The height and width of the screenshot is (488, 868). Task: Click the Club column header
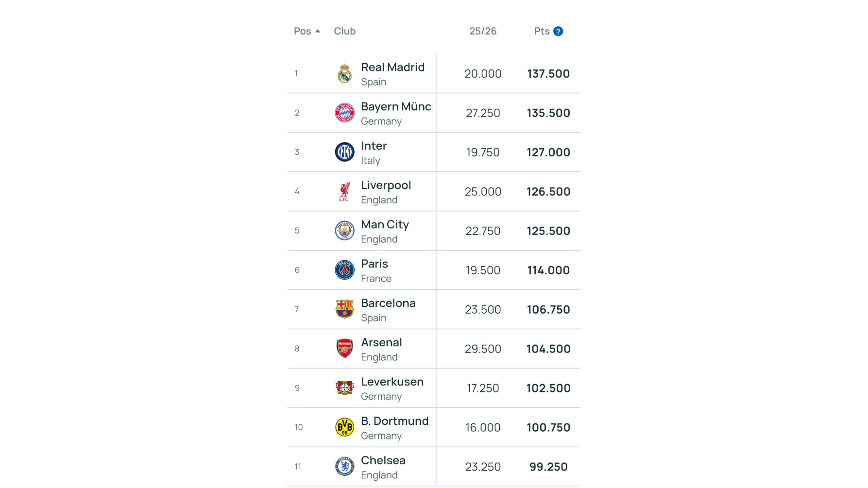pyautogui.click(x=344, y=31)
